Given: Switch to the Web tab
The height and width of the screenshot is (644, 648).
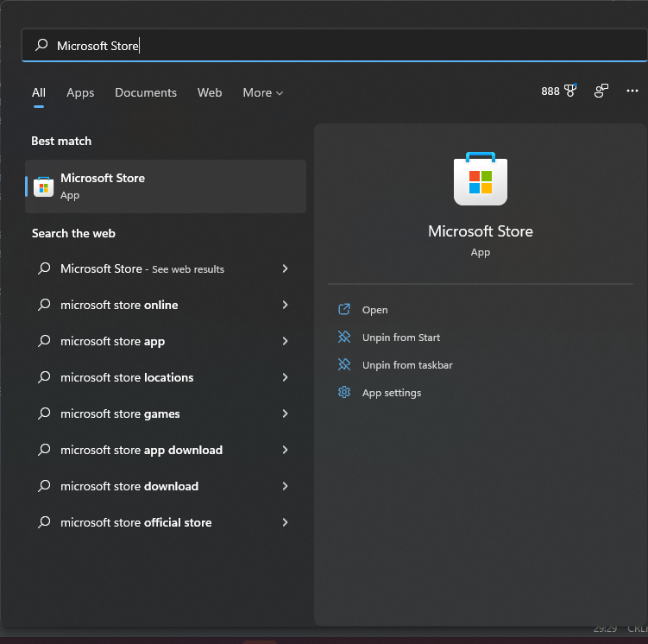Looking at the screenshot, I should pyautogui.click(x=210, y=92).
